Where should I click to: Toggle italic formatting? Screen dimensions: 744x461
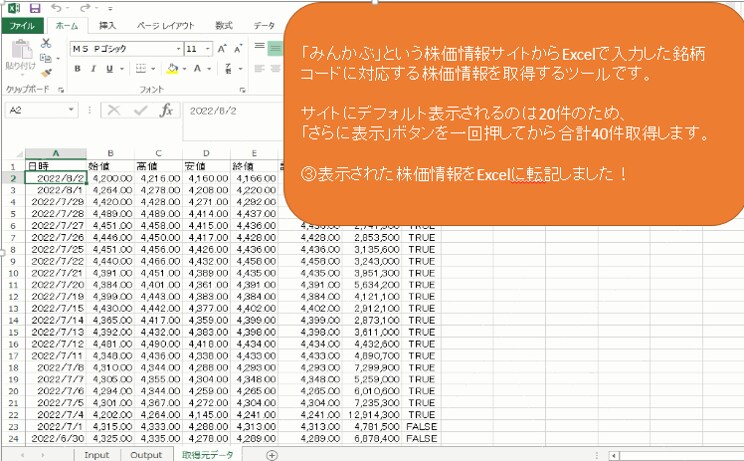coord(93,69)
